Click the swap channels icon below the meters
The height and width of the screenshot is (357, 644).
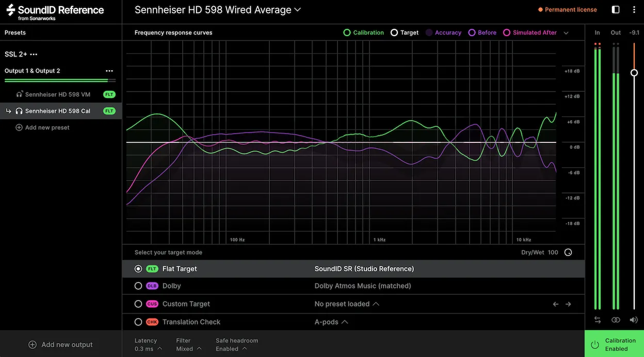click(598, 320)
